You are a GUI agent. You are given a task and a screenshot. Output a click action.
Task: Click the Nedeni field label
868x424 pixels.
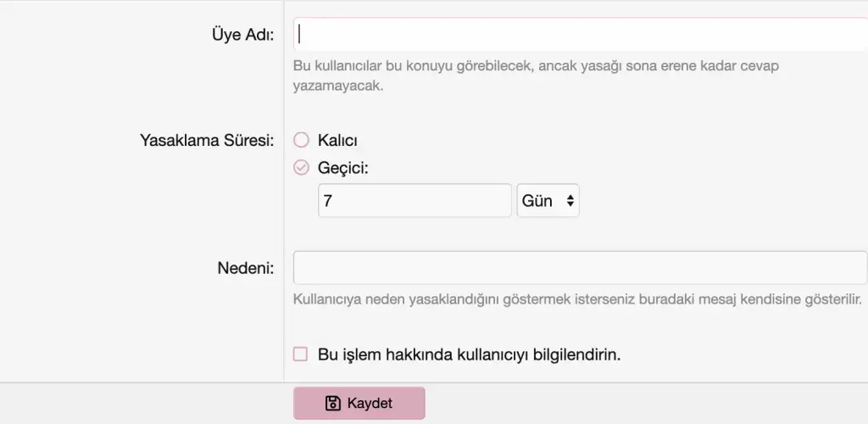pos(245,269)
